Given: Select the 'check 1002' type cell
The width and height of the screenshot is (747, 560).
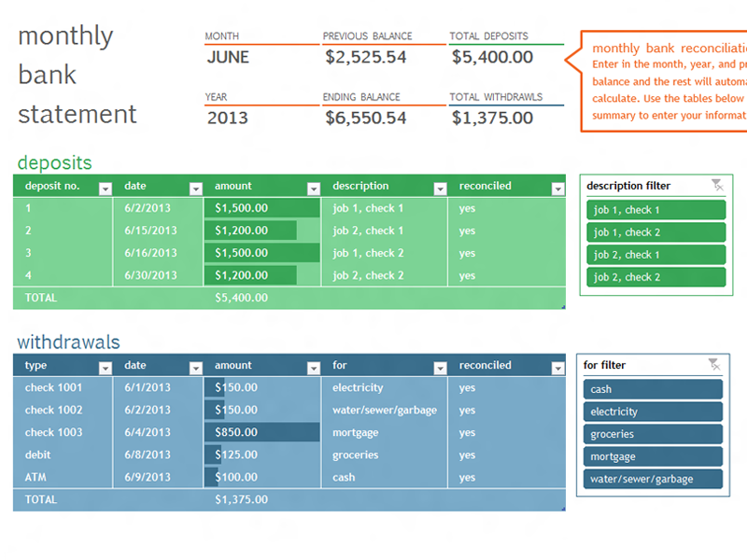Looking at the screenshot, I should pos(63,410).
